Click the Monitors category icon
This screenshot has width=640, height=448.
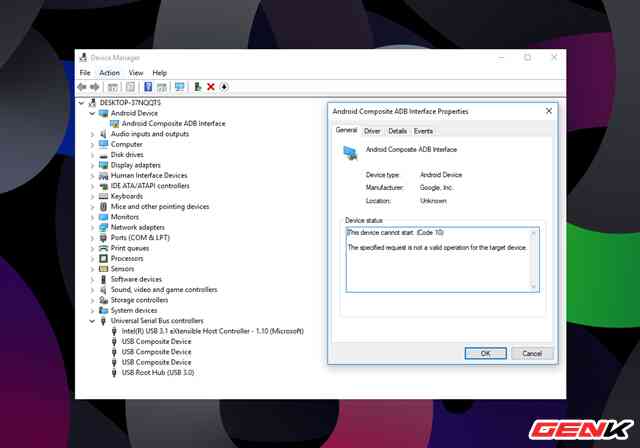(x=104, y=217)
